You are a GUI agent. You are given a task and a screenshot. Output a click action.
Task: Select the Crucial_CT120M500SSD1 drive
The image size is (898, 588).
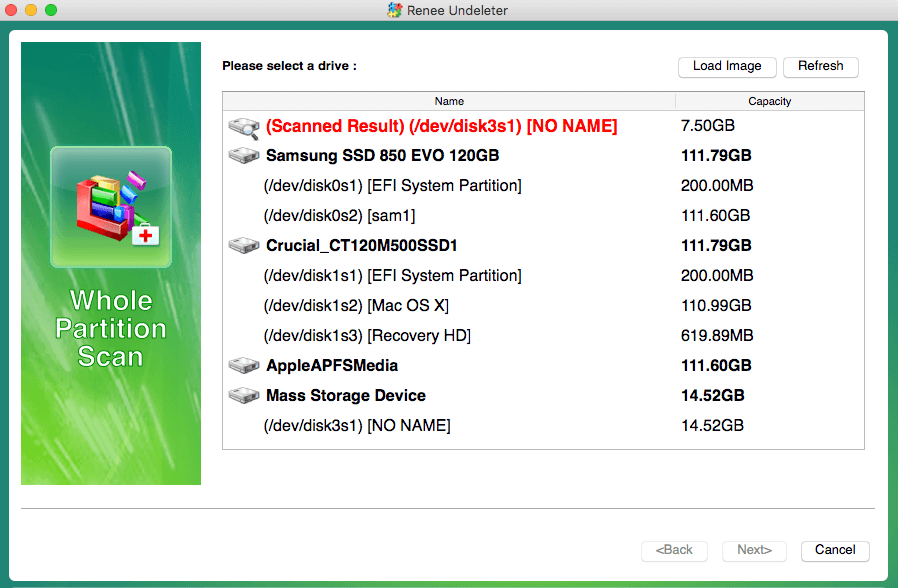pyautogui.click(x=361, y=246)
